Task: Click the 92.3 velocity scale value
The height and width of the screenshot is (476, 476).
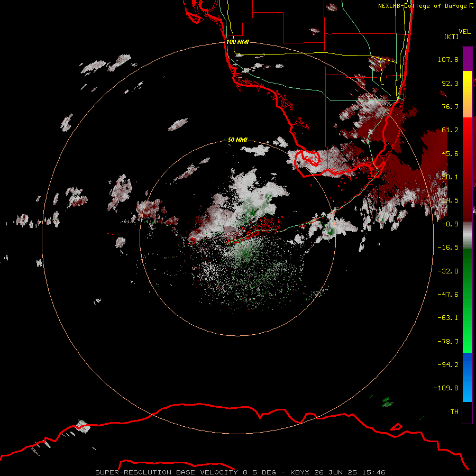Action: (450, 83)
